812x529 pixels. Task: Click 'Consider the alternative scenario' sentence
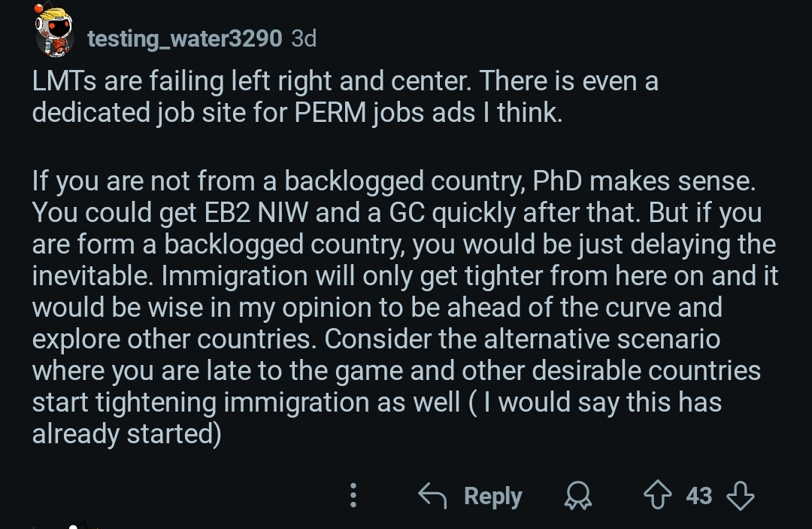click(x=522, y=339)
